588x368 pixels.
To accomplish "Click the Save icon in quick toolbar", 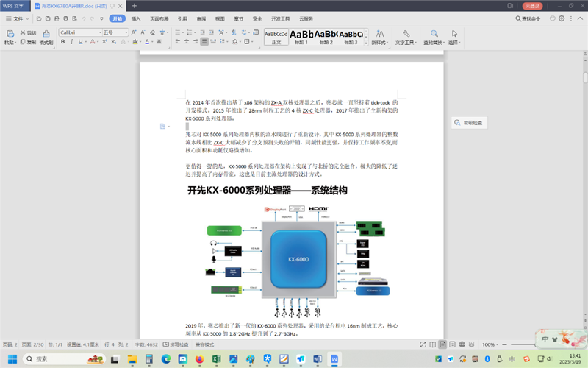I will pos(48,18).
